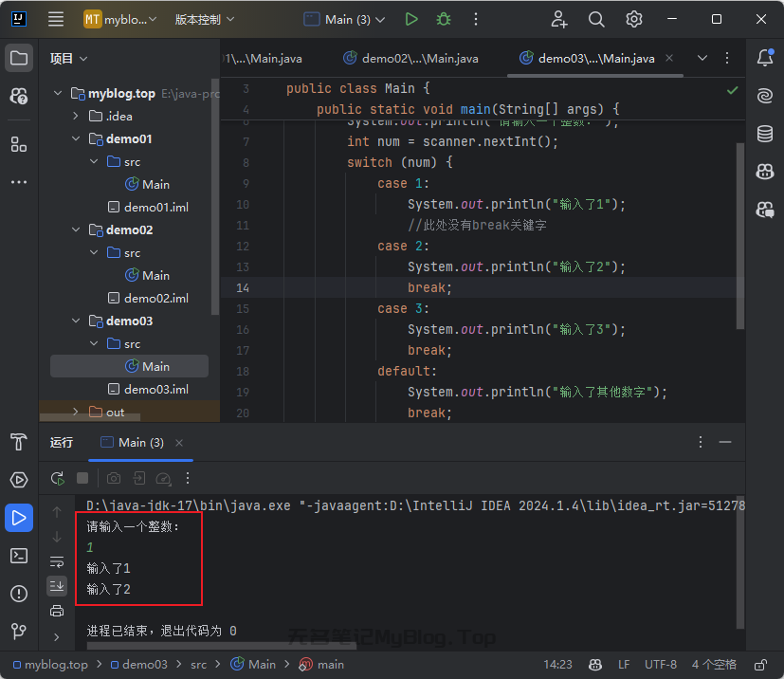Screen dimensions: 784x679
Task: Change file encoding UTF-8
Action: click(661, 665)
